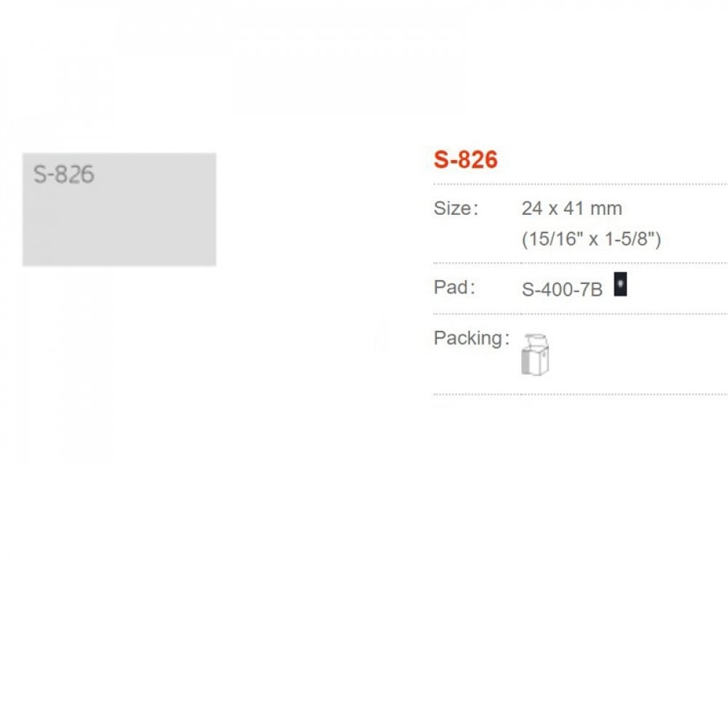Select the red S-826 product heading
Viewport: 728px width, 728px height.
pos(465,159)
